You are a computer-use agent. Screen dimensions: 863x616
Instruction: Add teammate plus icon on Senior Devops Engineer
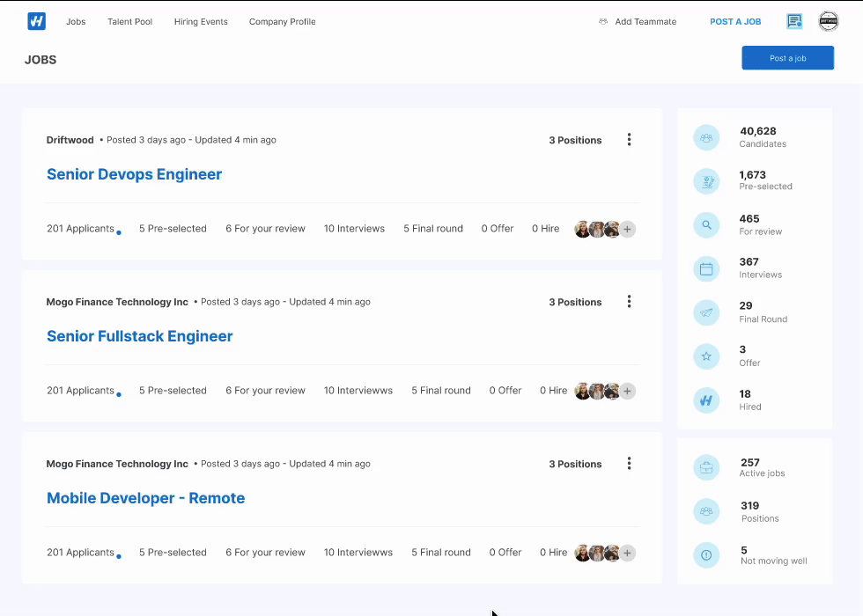(627, 229)
